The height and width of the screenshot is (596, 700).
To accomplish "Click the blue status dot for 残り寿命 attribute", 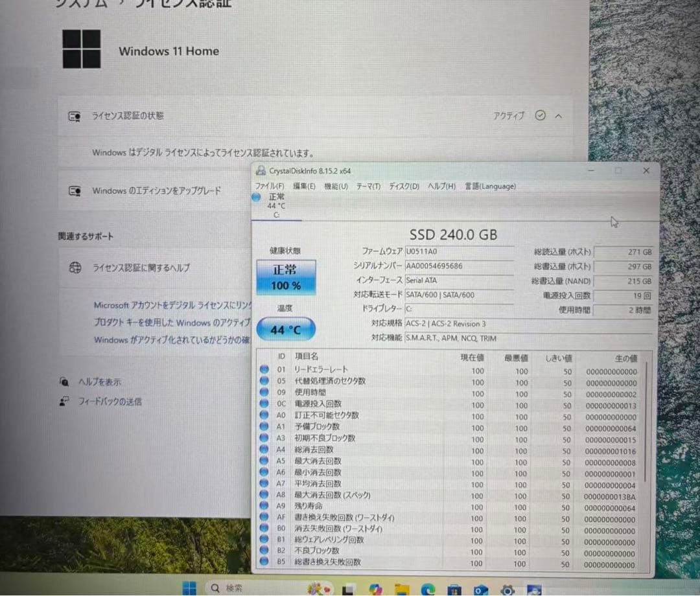I will click(263, 507).
